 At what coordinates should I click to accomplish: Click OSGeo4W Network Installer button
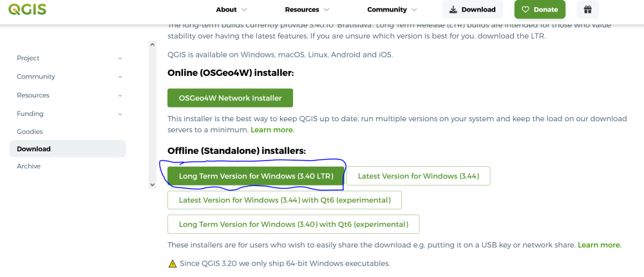click(x=230, y=98)
